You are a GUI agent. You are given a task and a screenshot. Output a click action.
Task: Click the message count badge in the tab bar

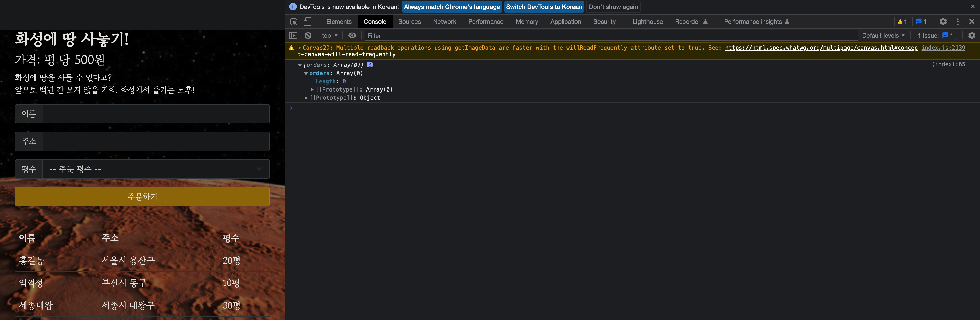921,22
